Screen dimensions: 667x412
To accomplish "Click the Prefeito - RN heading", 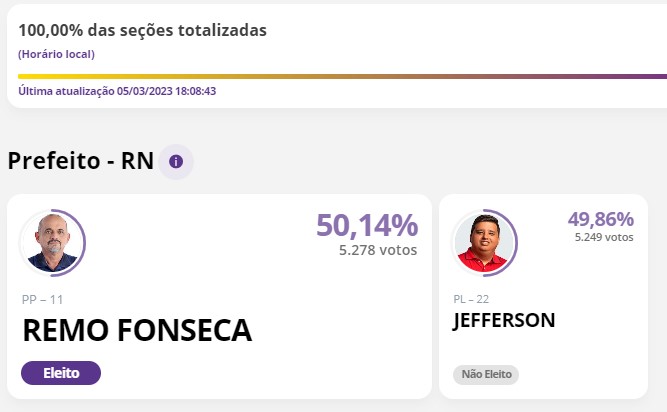I will pos(81,161).
